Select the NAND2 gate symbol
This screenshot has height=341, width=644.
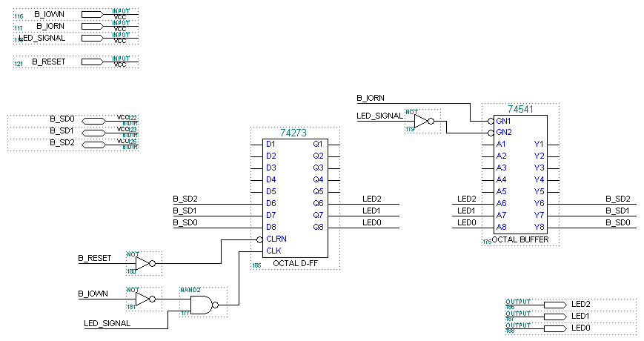point(202,304)
